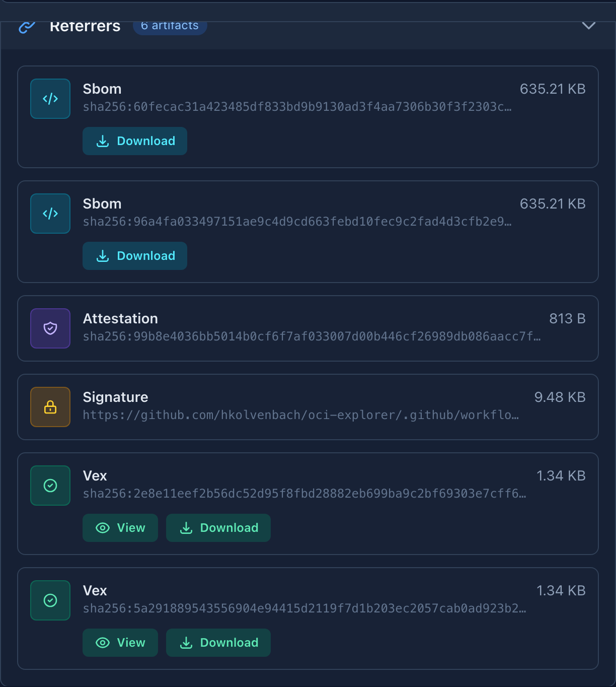
Task: Click the Referrers link icon
Action: click(27, 27)
